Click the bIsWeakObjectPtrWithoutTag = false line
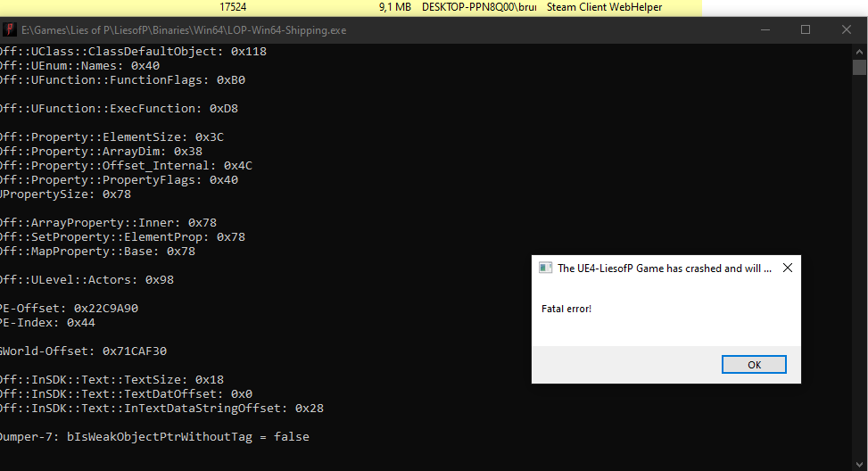The width and height of the screenshot is (868, 471). tap(154, 437)
